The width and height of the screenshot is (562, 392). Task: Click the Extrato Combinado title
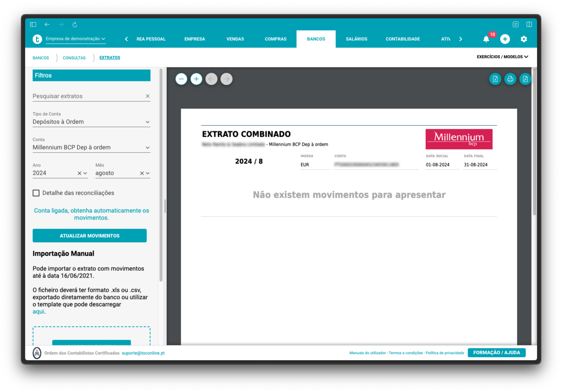pyautogui.click(x=247, y=134)
